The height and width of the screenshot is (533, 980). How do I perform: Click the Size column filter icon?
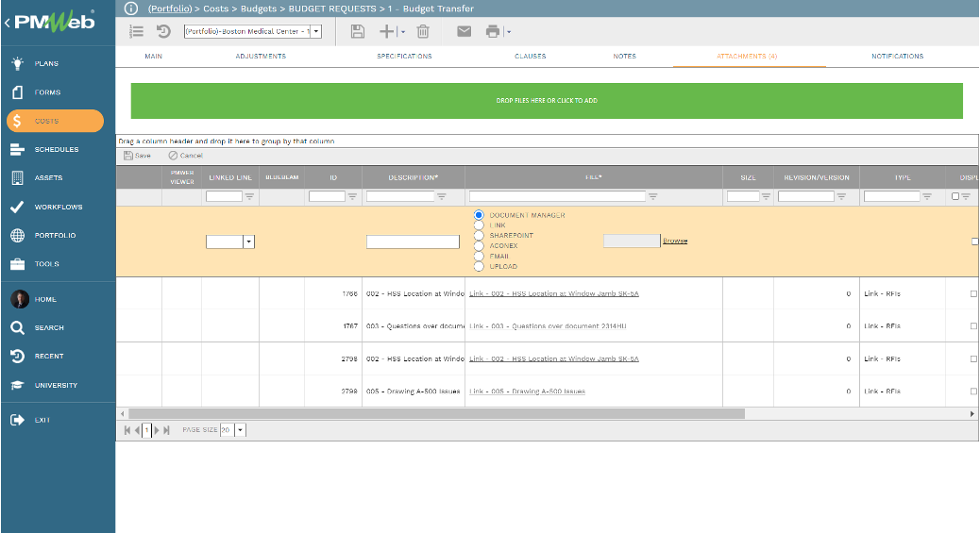pos(767,196)
